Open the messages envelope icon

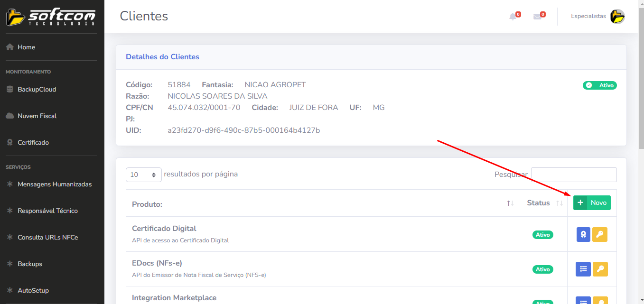537,17
